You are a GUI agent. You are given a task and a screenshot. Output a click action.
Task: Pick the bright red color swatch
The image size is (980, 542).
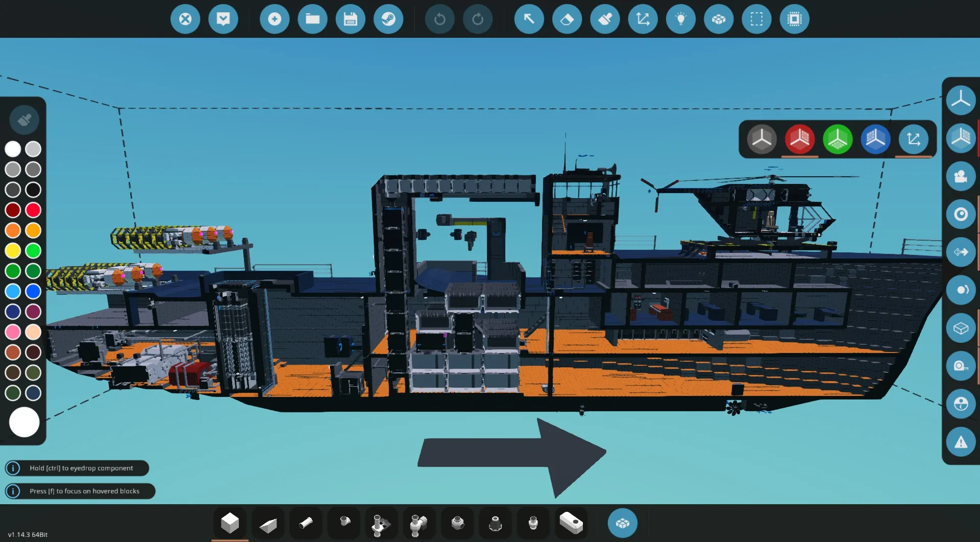[x=33, y=210]
